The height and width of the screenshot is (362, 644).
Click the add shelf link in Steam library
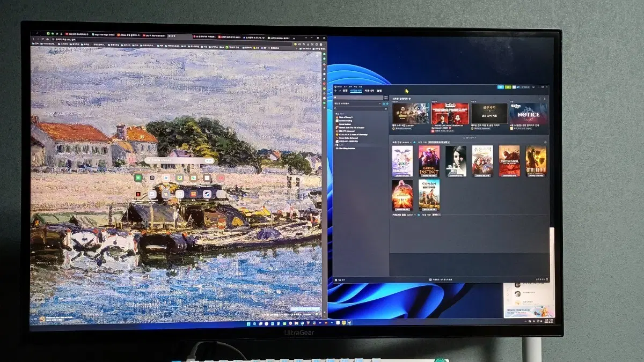[x=470, y=137]
